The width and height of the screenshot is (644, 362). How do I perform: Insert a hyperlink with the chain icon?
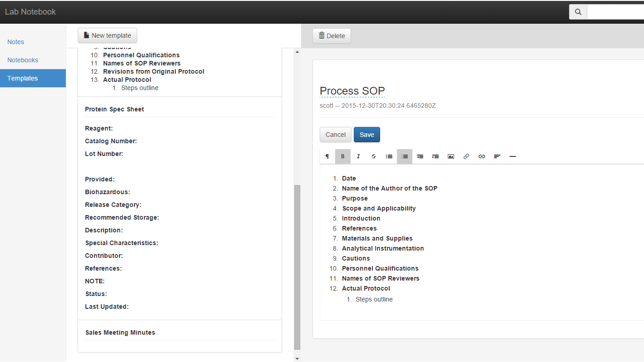tap(481, 156)
